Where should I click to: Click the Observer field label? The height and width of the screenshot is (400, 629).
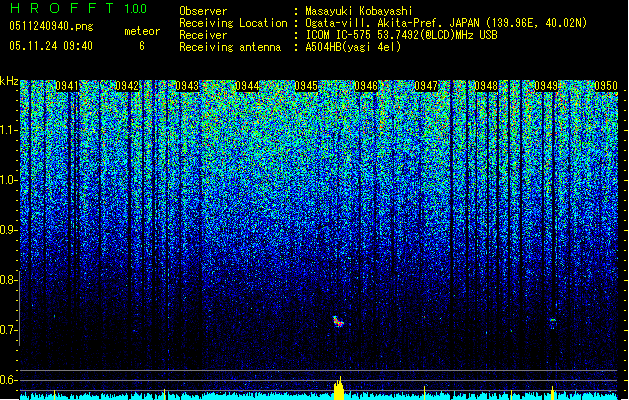click(203, 11)
